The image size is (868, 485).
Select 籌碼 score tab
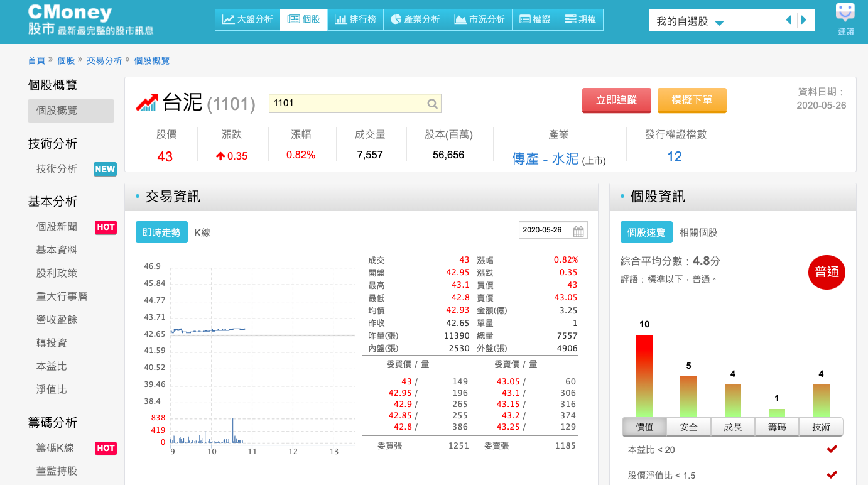777,427
